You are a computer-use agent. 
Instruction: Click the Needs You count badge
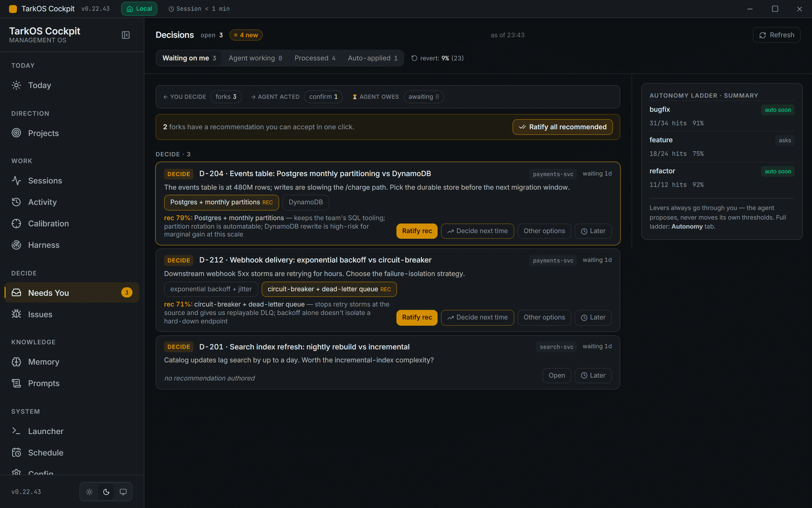(x=127, y=293)
